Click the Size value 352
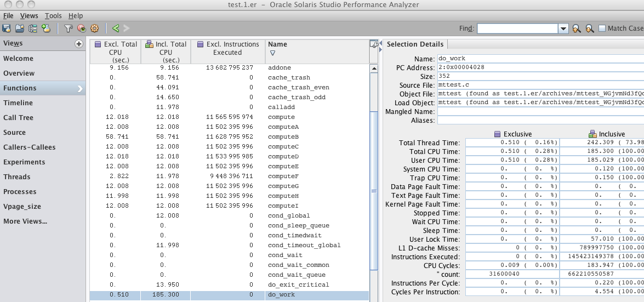 (540, 76)
